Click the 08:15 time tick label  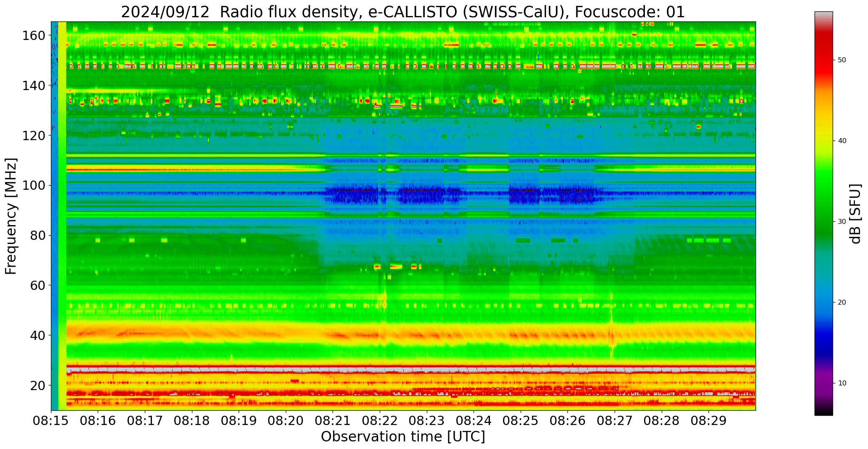(x=51, y=420)
